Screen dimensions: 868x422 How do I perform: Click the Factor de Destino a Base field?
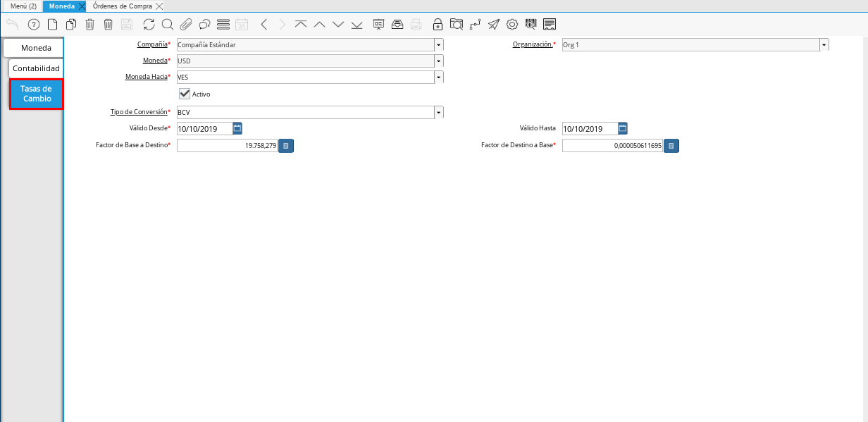(612, 145)
